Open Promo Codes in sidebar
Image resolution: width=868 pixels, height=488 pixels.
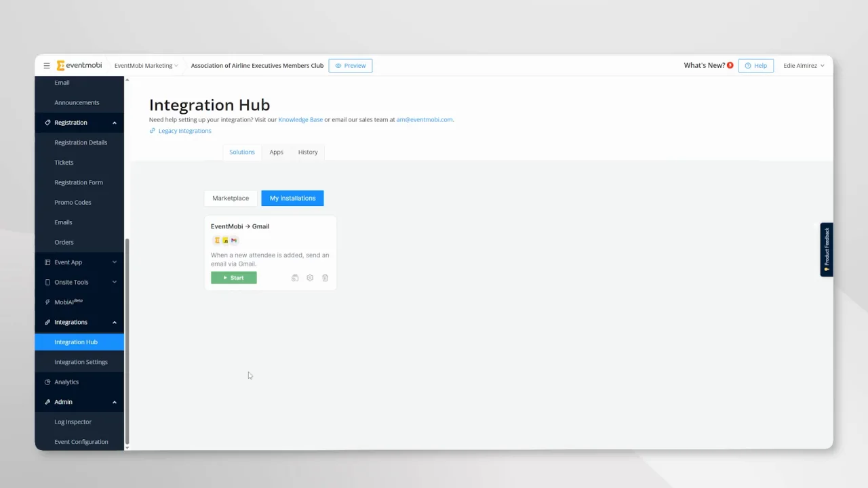(x=79, y=203)
